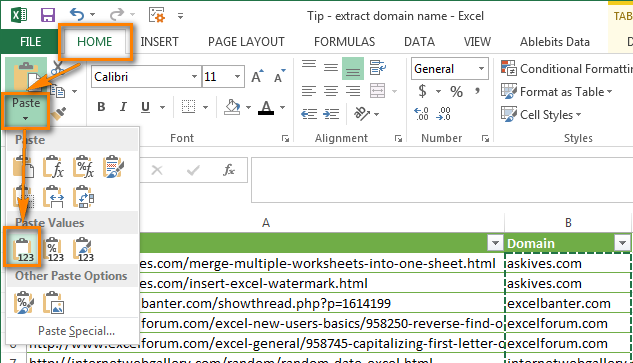Click Merge & Center icon
This screenshot has width=633, height=363.
tap(377, 91)
